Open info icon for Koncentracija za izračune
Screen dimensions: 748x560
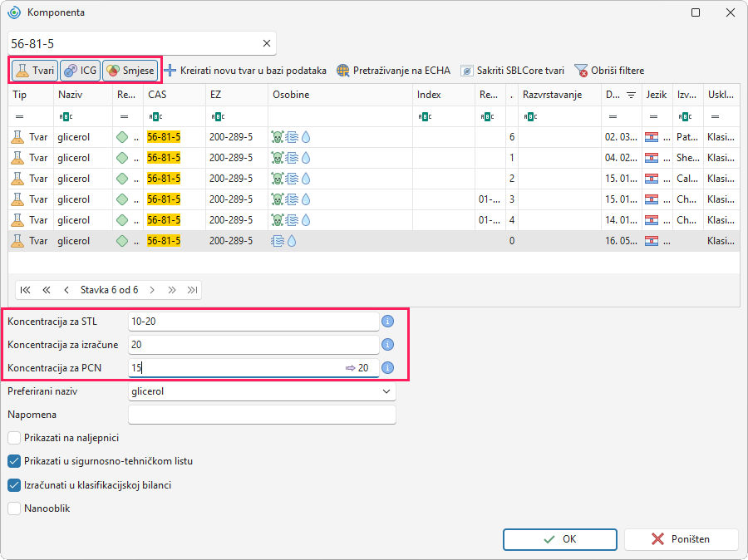pyautogui.click(x=388, y=345)
